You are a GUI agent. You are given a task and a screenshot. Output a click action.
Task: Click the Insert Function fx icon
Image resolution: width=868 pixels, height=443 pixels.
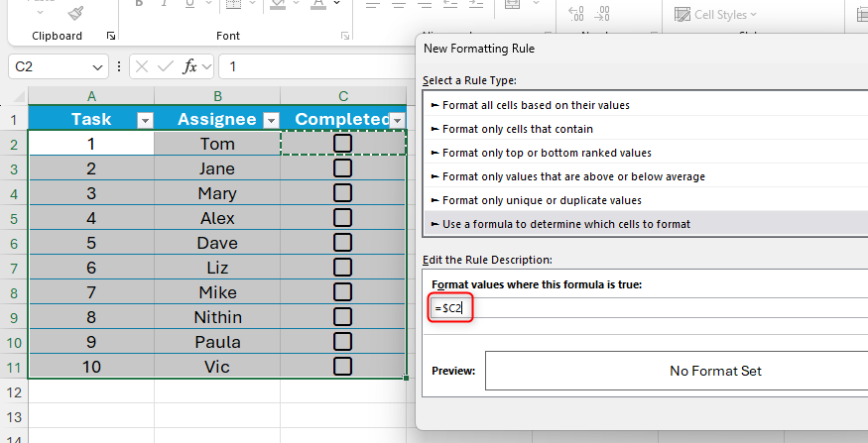pos(190,67)
